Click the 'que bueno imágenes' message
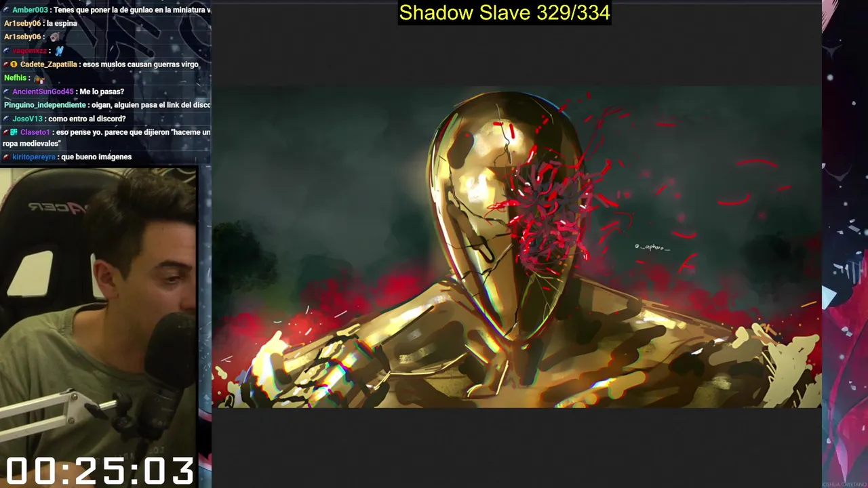Screen dimensions: 868x488 tap(96, 157)
